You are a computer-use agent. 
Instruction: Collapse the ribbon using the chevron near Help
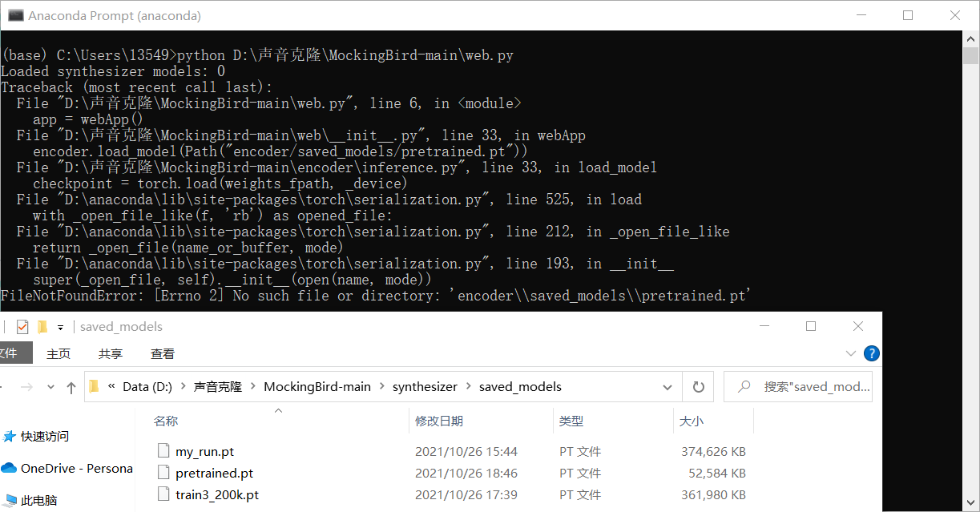[x=851, y=353]
